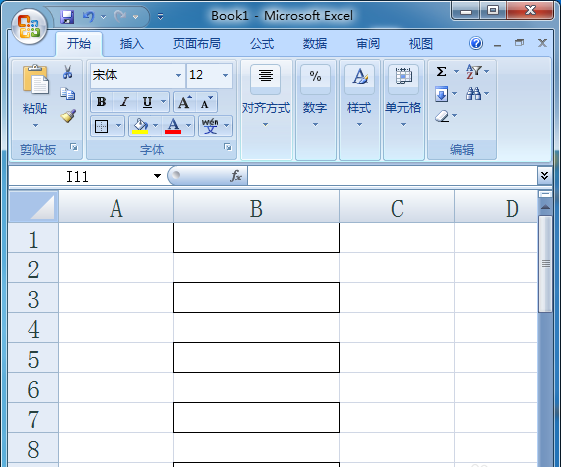Save the workbook with the floppy icon
The width and height of the screenshot is (561, 467).
[x=67, y=16]
